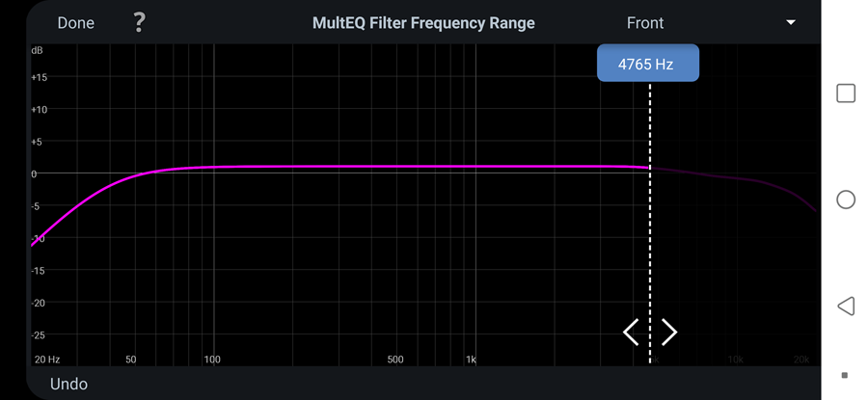The image size is (868, 400).
Task: Click the 100 label on frequency axis
Action: (x=212, y=360)
